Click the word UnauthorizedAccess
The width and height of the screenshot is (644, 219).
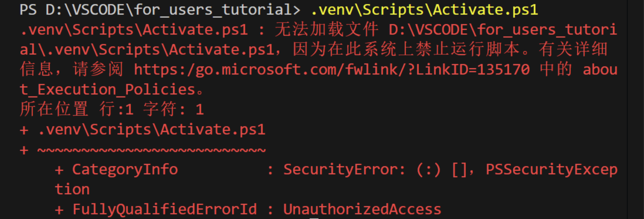coord(362,209)
